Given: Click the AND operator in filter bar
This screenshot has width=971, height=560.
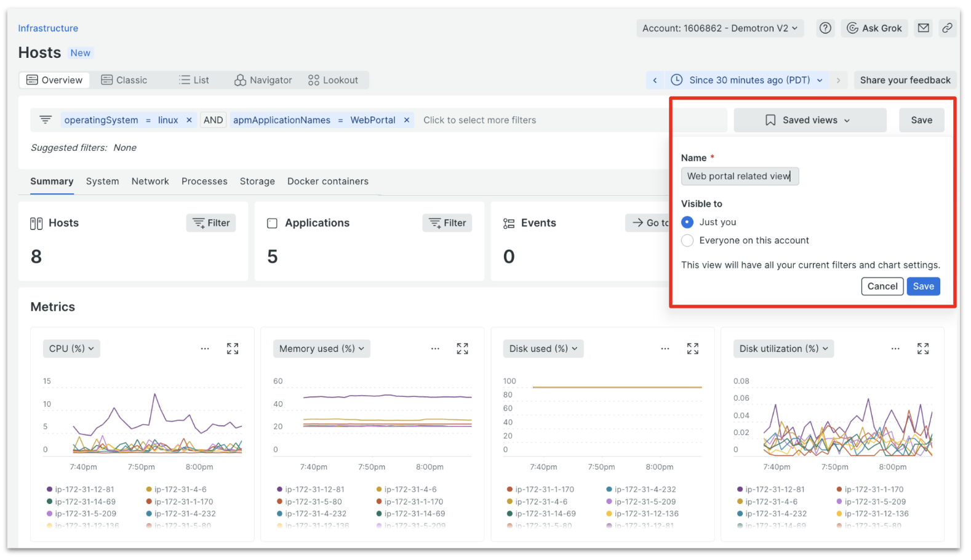Looking at the screenshot, I should click(x=213, y=120).
